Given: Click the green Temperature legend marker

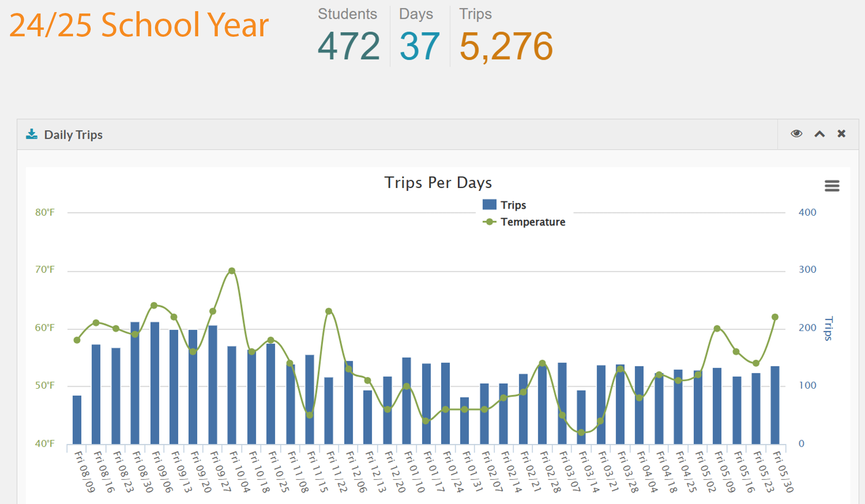Looking at the screenshot, I should pos(489,222).
